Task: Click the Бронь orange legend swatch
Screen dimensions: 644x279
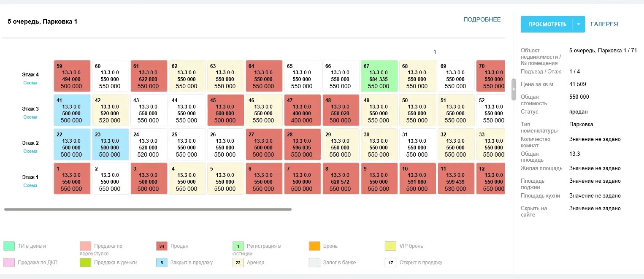Action: [314, 246]
